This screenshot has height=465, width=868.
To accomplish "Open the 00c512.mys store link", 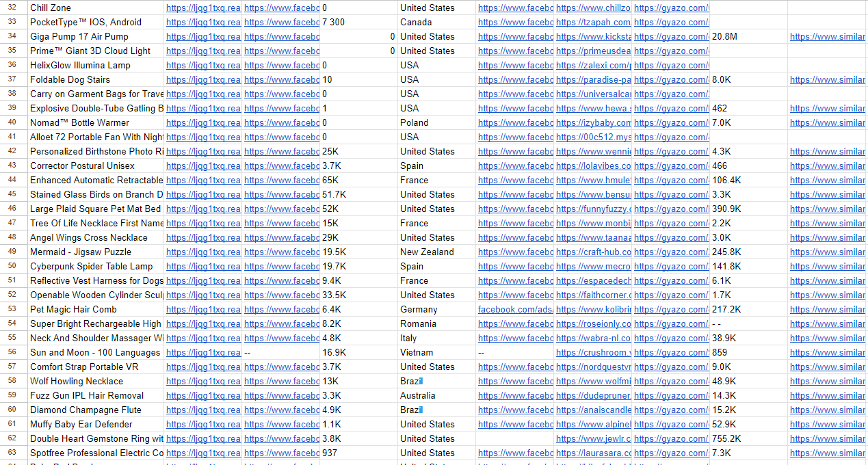I will (x=593, y=137).
